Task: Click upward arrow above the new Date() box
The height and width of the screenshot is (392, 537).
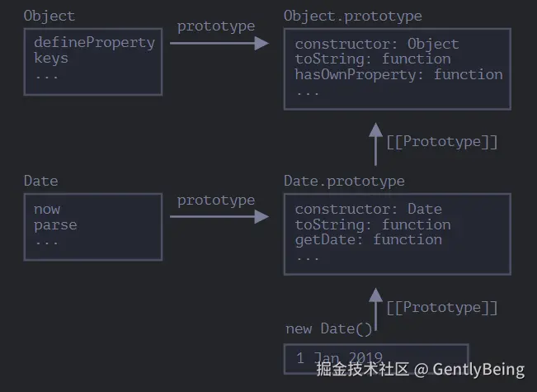Action: tap(376, 308)
